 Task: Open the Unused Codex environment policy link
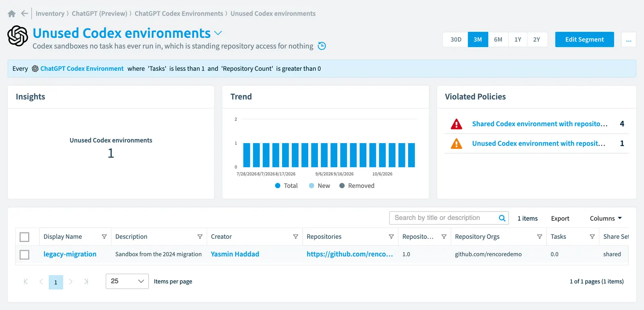[539, 144]
